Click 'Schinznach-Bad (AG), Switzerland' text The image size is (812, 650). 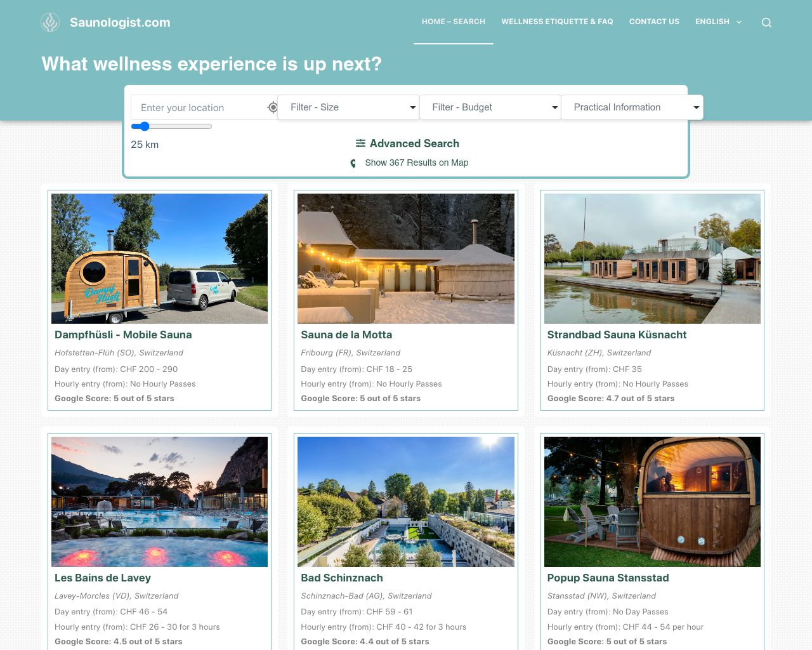(366, 595)
